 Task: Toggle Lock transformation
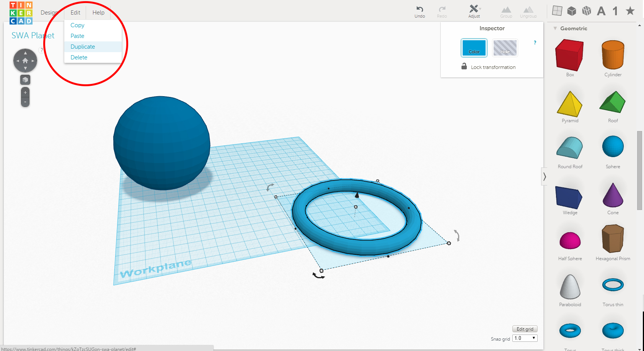[x=489, y=67]
